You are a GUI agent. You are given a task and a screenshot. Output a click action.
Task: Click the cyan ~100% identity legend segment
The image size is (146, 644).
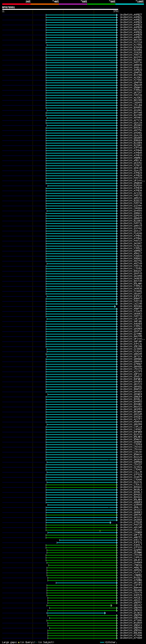[130, 4]
